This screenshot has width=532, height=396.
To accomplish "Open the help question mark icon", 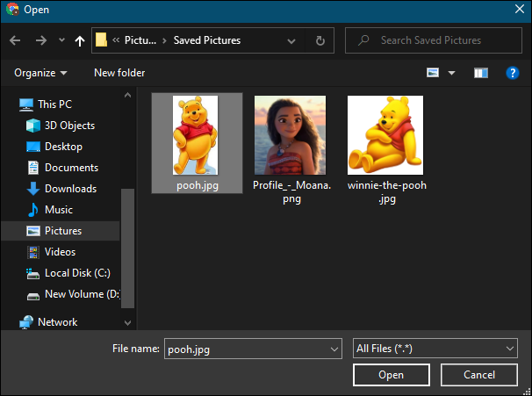I will point(513,73).
